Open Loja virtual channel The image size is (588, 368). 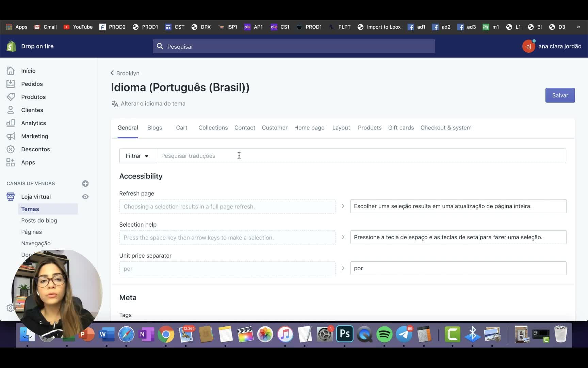coord(36,197)
